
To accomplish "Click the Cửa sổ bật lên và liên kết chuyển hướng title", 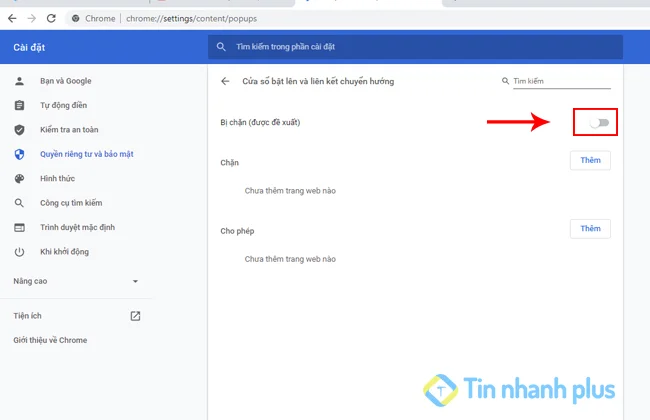I will pos(318,81).
